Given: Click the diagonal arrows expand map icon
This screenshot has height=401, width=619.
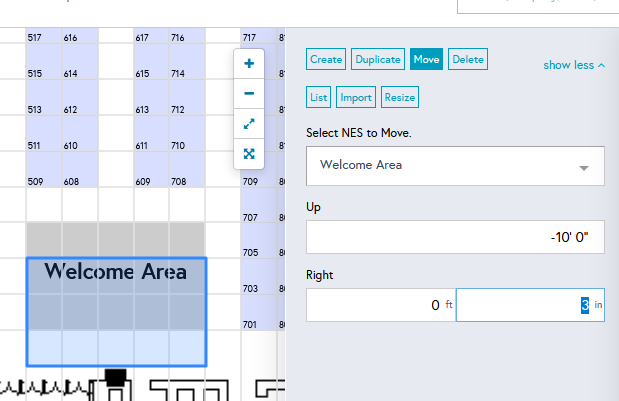Looking at the screenshot, I should [249, 124].
